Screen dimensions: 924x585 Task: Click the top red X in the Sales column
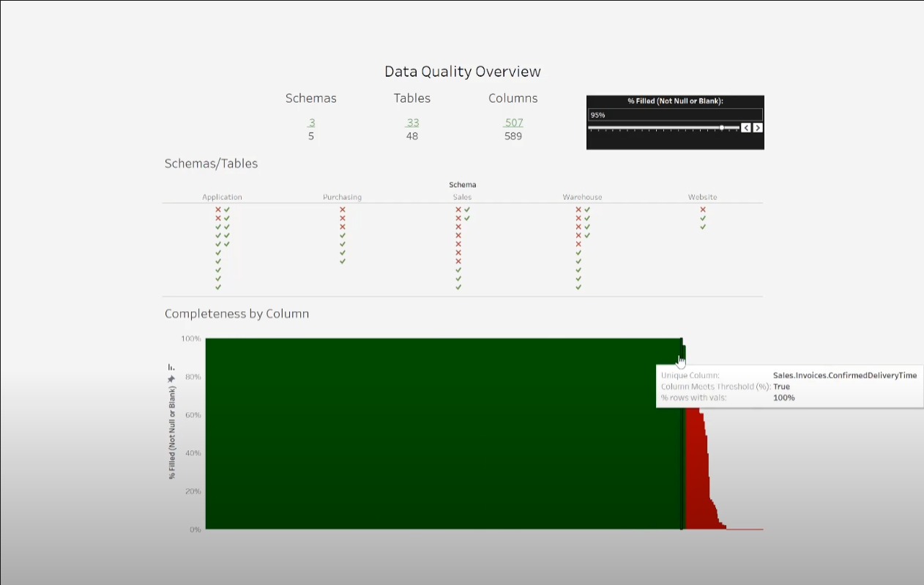[458, 209]
